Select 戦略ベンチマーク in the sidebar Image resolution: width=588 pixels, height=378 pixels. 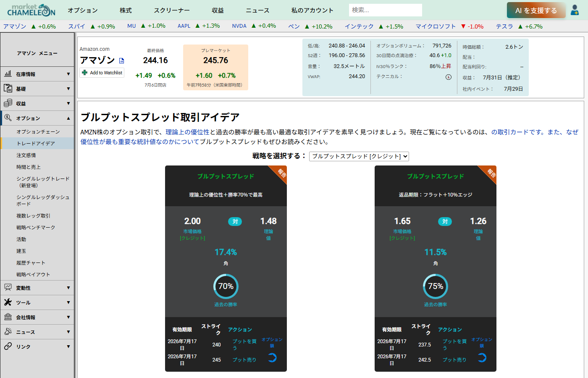pos(36,228)
